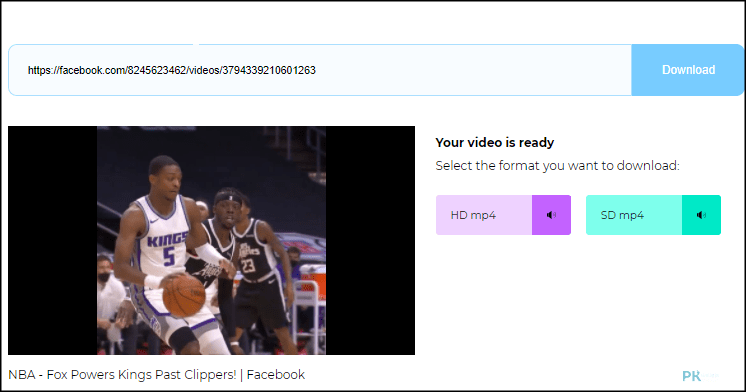The width and height of the screenshot is (746, 392).
Task: Click the word Facebook in the video title
Action: pos(276,375)
